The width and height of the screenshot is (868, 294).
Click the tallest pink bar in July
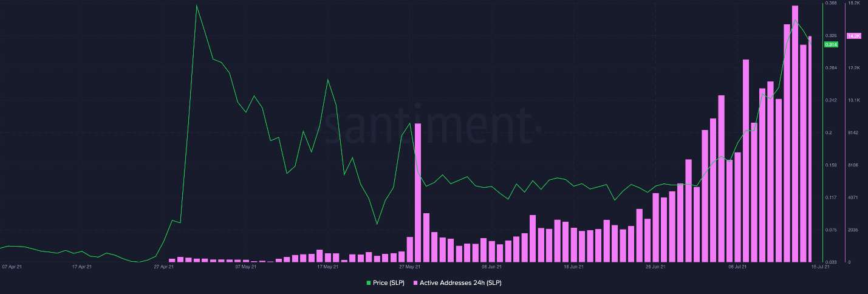coord(795,134)
